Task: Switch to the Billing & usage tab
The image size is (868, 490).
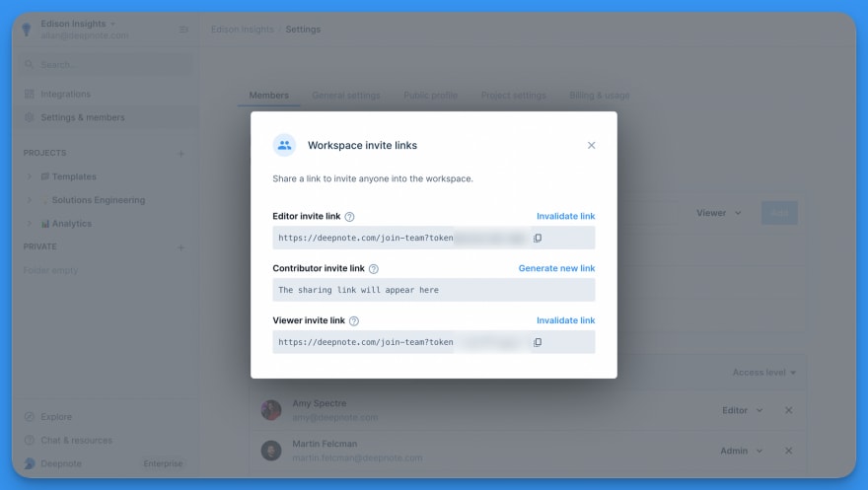Action: pos(600,95)
